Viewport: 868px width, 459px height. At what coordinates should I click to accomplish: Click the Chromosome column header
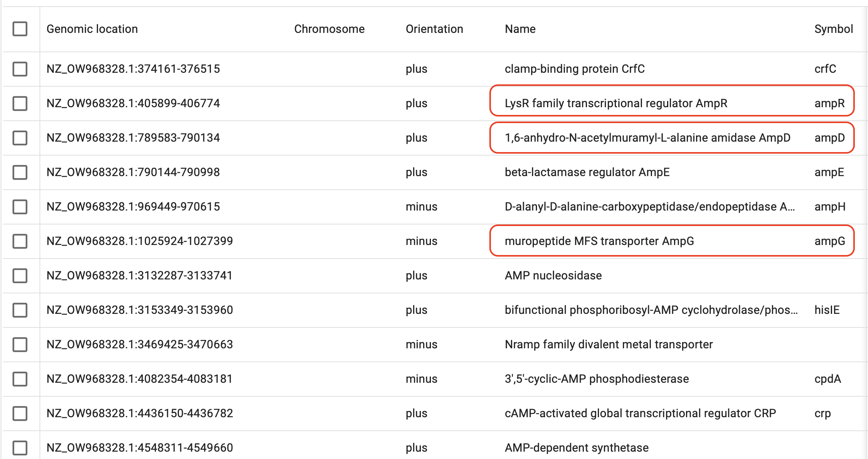point(329,29)
